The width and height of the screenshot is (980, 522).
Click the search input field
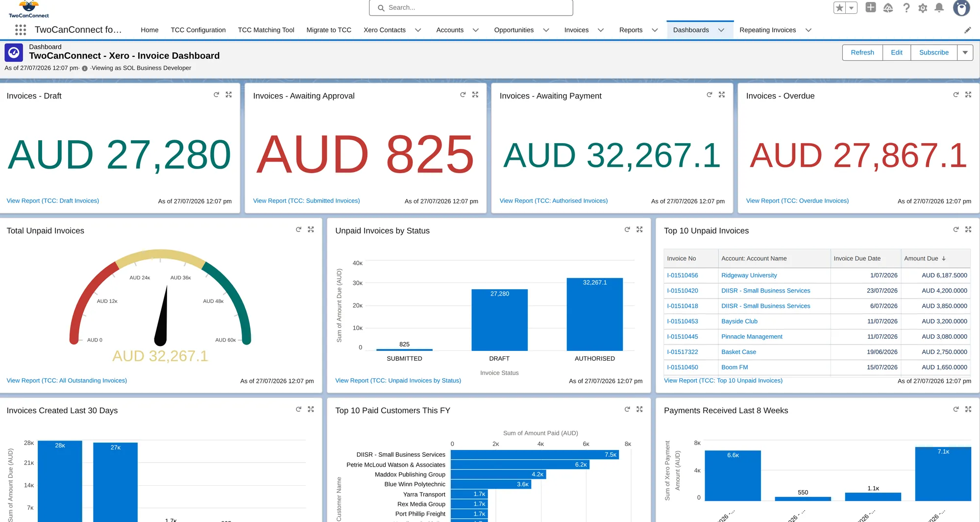point(471,8)
